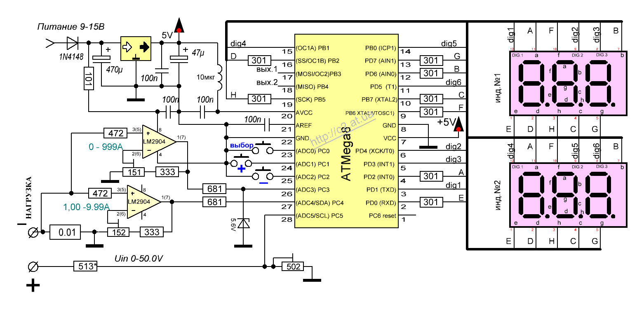This screenshot has height=318, width=644.
Task: Click the '0 - 999A' range text
Action: [106, 147]
